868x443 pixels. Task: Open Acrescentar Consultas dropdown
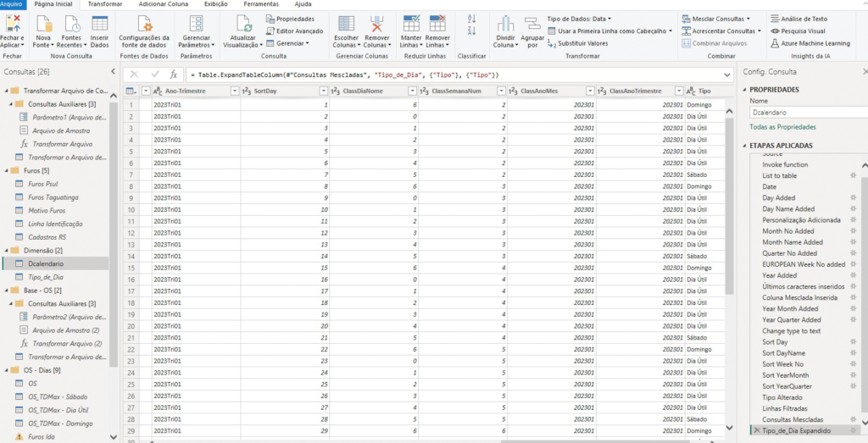[722, 31]
